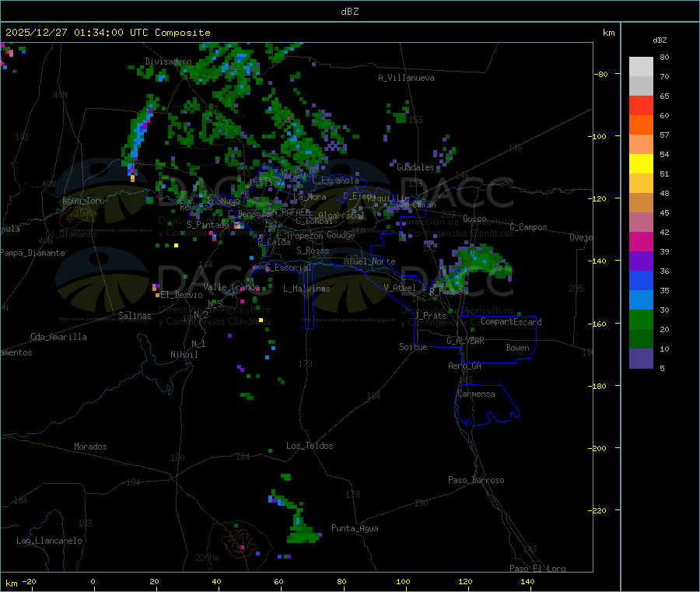Click the 'Paso_El_Loro' label
This screenshot has width=700, height=592.
pos(538,569)
